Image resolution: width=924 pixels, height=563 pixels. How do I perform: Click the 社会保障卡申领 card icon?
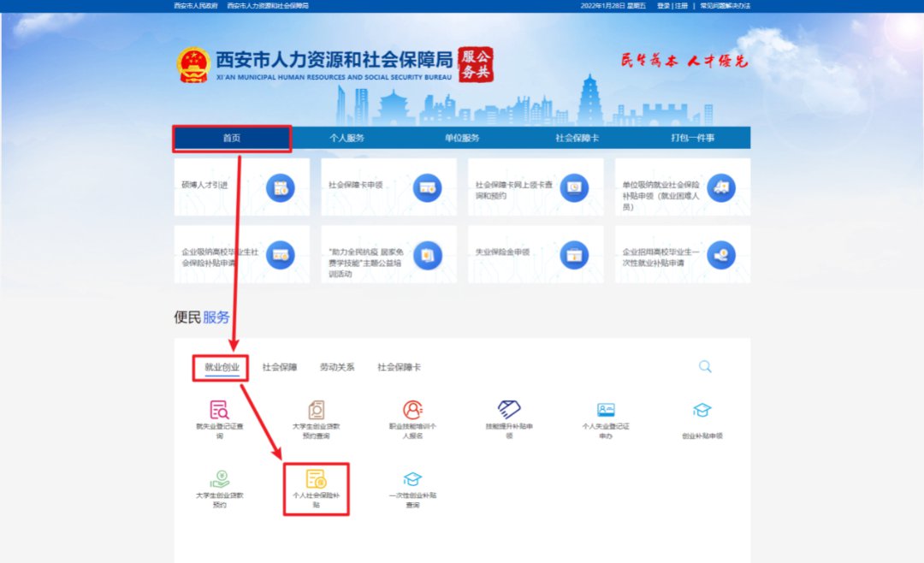tap(427, 188)
